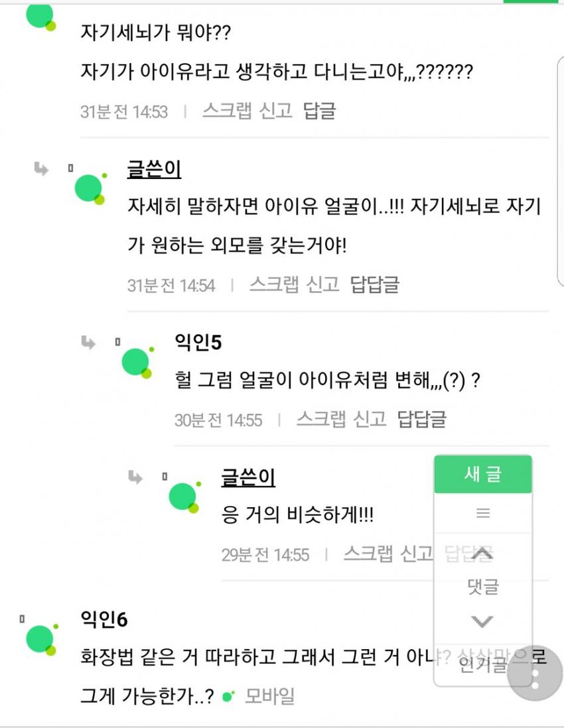The height and width of the screenshot is (728, 564).
Task: Click 답답글 under 글쓴이's 14:54 reply
Action: (375, 285)
